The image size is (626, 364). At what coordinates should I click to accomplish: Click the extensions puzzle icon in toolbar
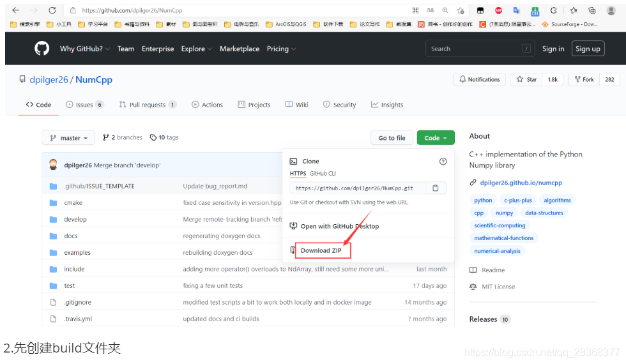pyautogui.click(x=553, y=10)
